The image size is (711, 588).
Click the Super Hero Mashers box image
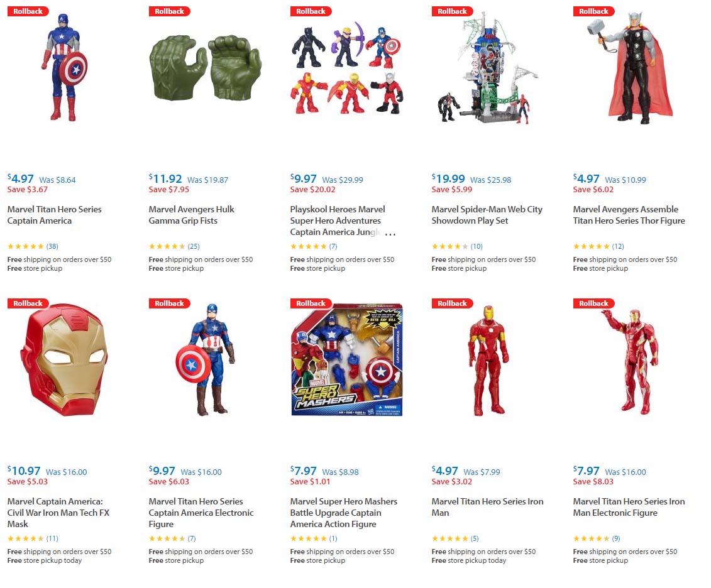pyautogui.click(x=346, y=361)
